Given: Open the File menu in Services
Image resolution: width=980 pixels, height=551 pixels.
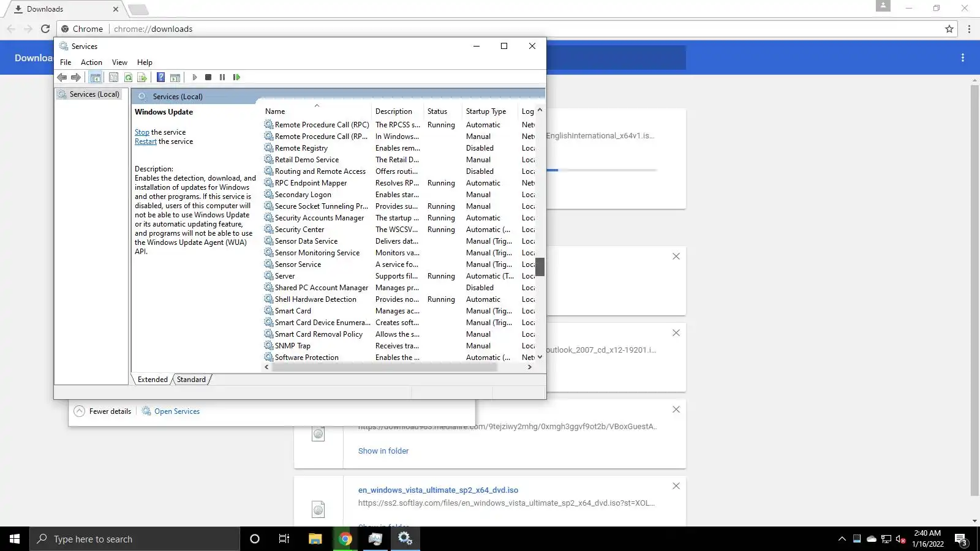Looking at the screenshot, I should tap(66, 62).
